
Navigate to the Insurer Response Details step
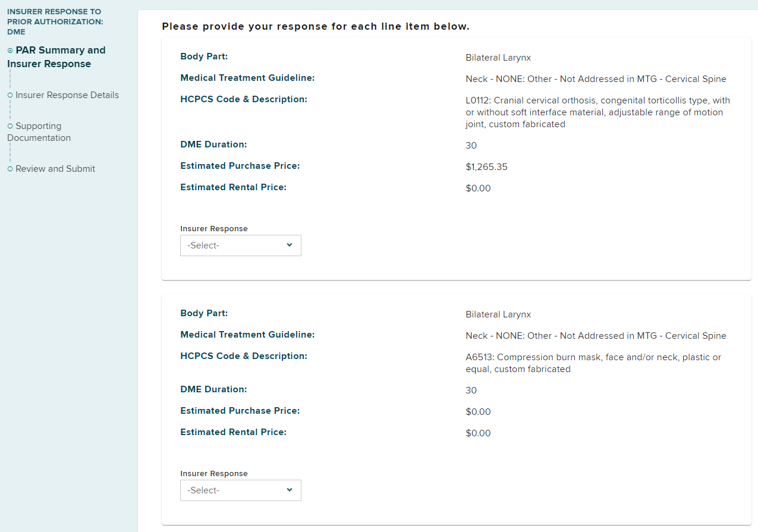[67, 95]
